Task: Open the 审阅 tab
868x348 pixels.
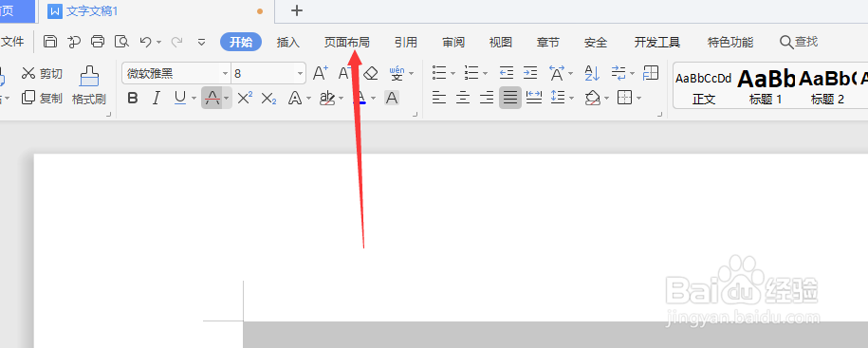Action: [453, 42]
